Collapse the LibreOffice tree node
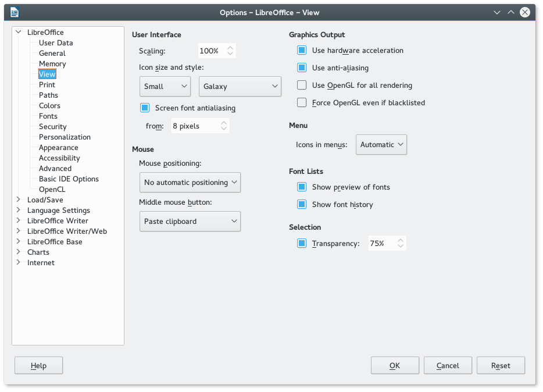Image resolution: width=543 pixels, height=392 pixels. point(19,32)
